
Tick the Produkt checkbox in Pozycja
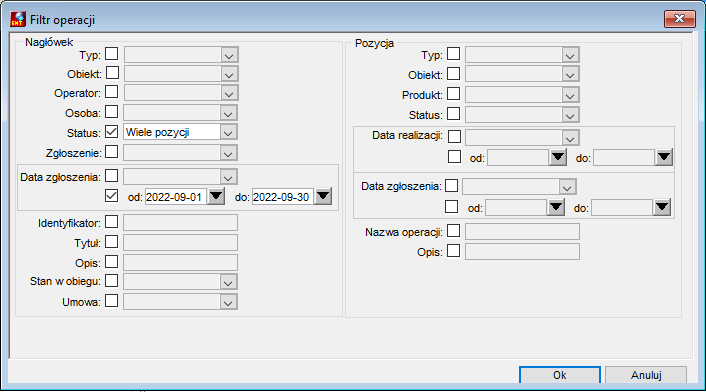(453, 94)
